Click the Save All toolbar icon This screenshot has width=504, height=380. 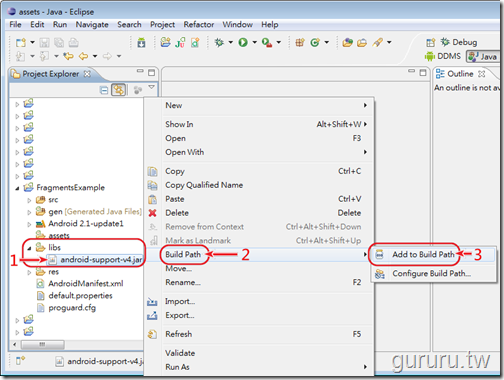coord(59,43)
